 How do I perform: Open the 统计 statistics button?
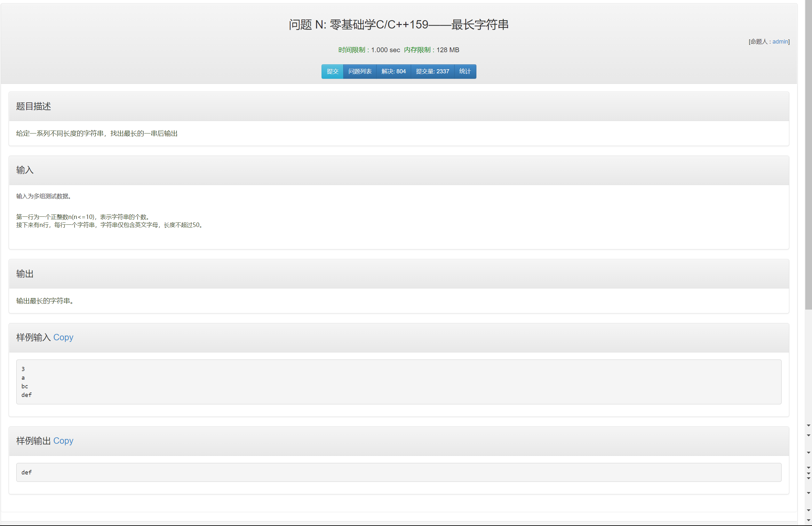tap(465, 71)
